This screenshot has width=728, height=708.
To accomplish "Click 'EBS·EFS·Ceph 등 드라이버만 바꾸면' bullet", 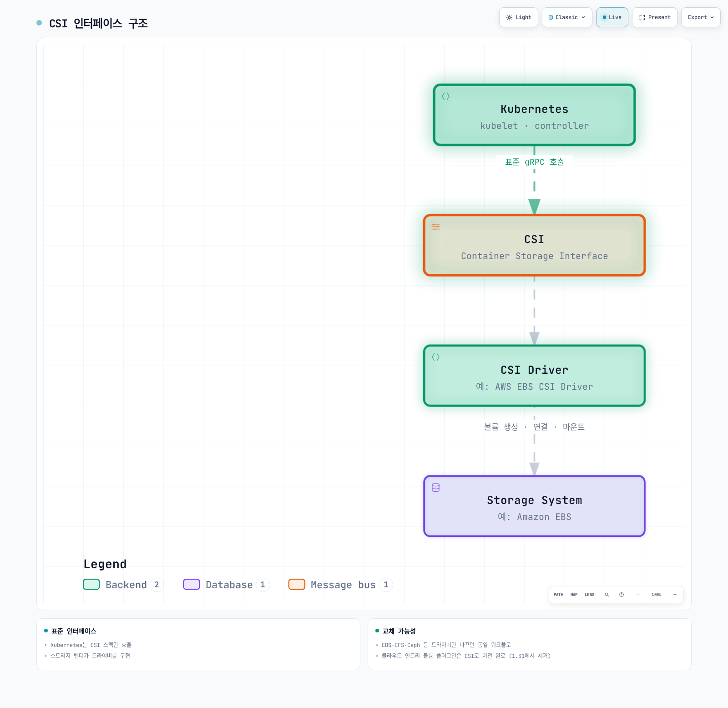I will [446, 645].
